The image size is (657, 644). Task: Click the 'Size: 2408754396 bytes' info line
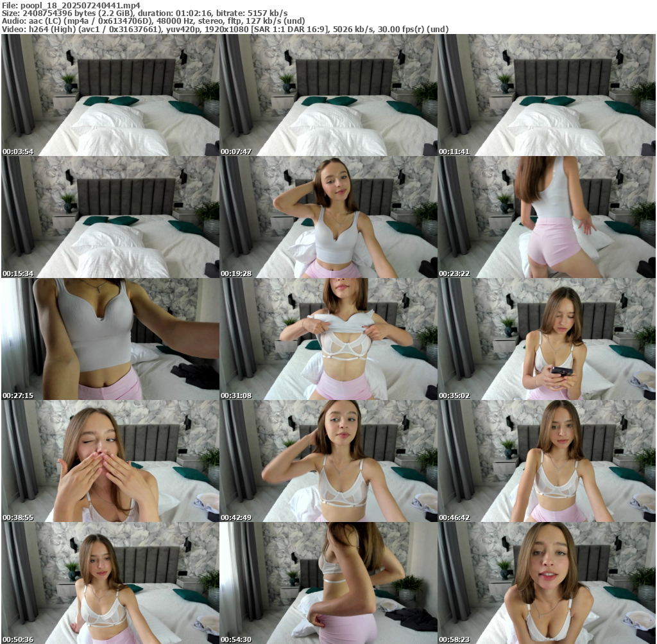(x=144, y=13)
